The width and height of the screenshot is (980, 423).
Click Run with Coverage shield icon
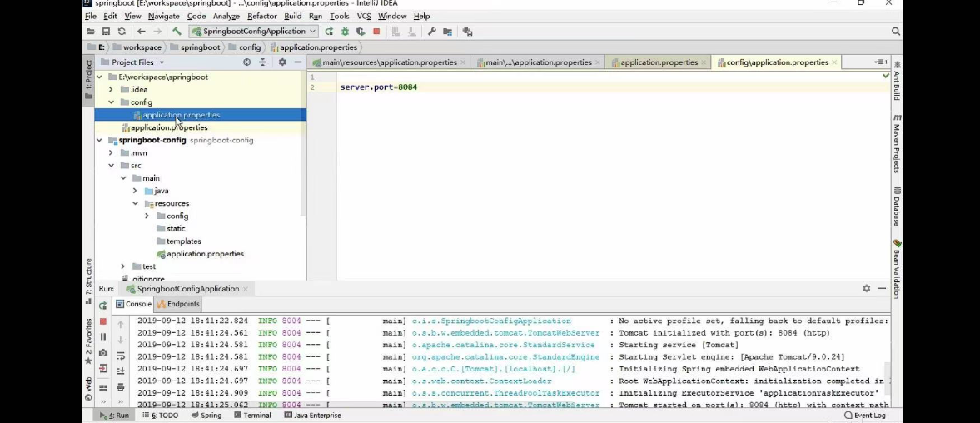tap(361, 32)
